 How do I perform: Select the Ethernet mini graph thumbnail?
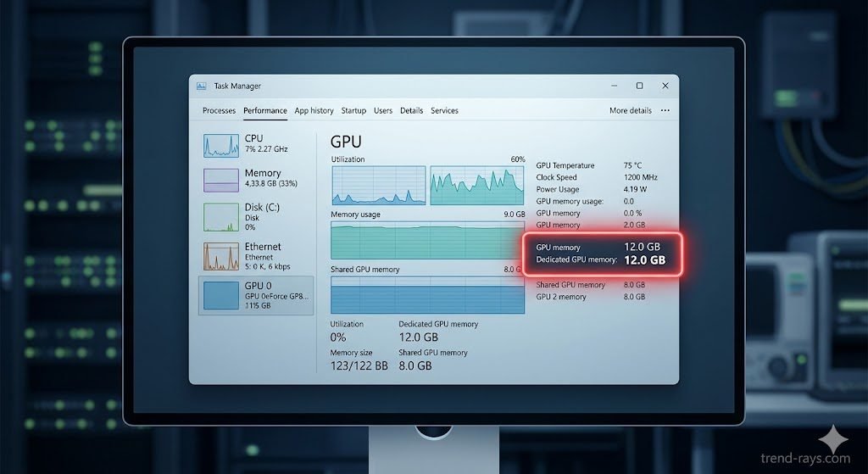221,256
